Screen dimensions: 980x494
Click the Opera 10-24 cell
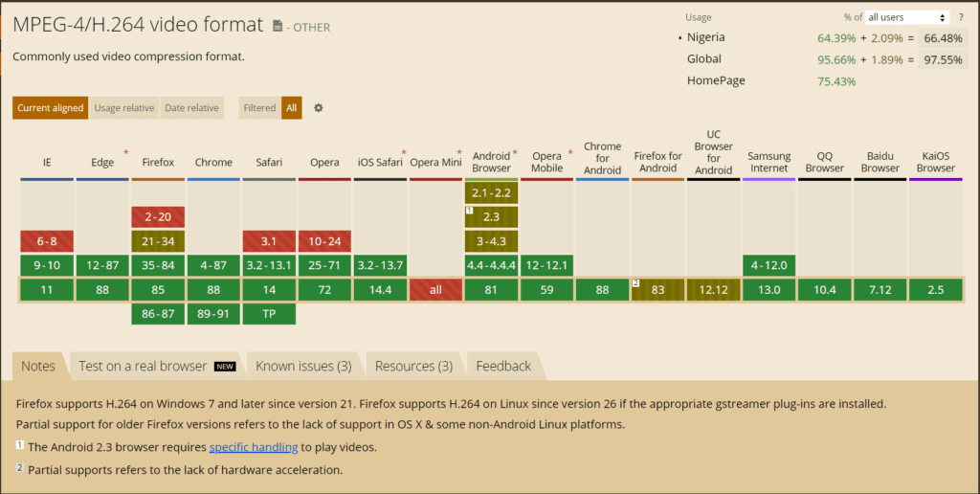[x=325, y=241]
